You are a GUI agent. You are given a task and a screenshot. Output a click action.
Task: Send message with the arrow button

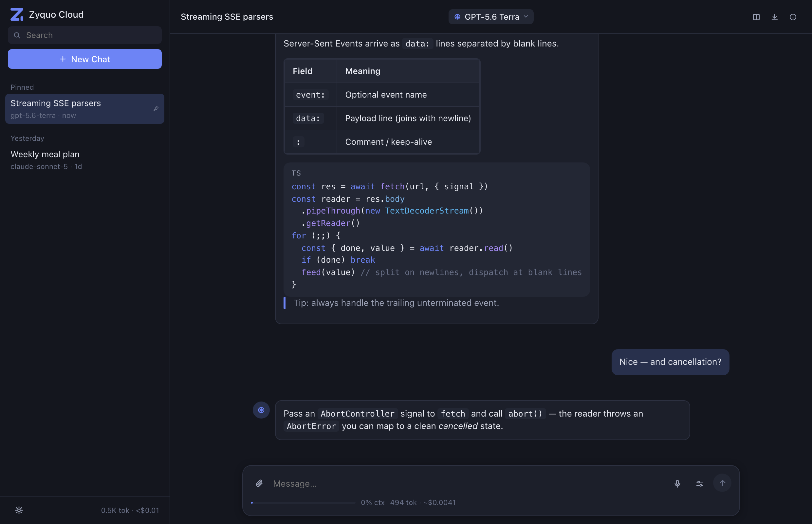(x=722, y=483)
